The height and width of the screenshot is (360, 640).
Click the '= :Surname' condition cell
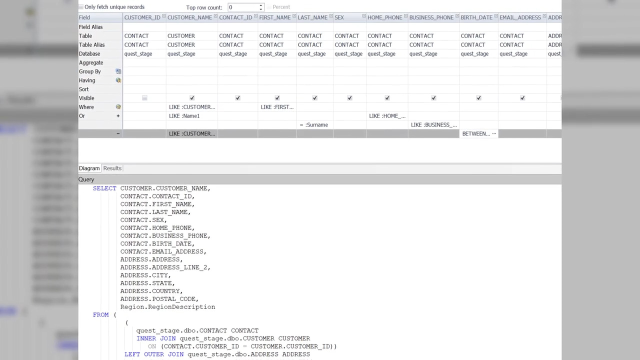315,125
